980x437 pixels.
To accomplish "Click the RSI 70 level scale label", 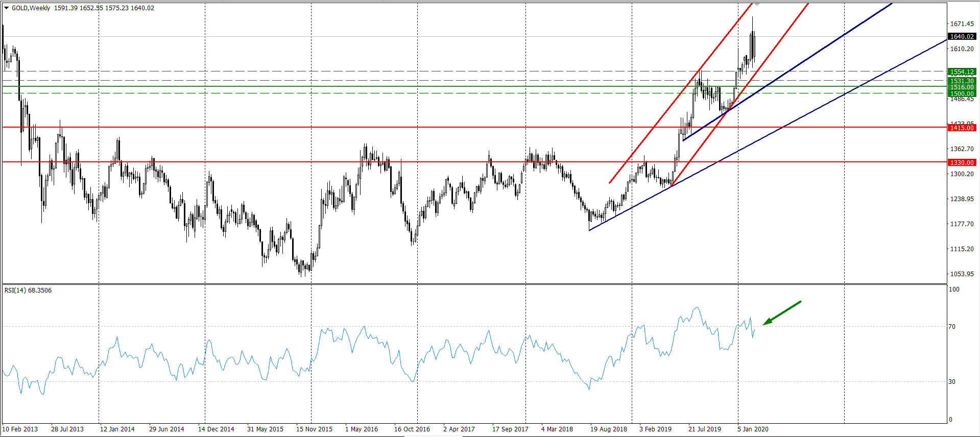I will click(x=952, y=327).
